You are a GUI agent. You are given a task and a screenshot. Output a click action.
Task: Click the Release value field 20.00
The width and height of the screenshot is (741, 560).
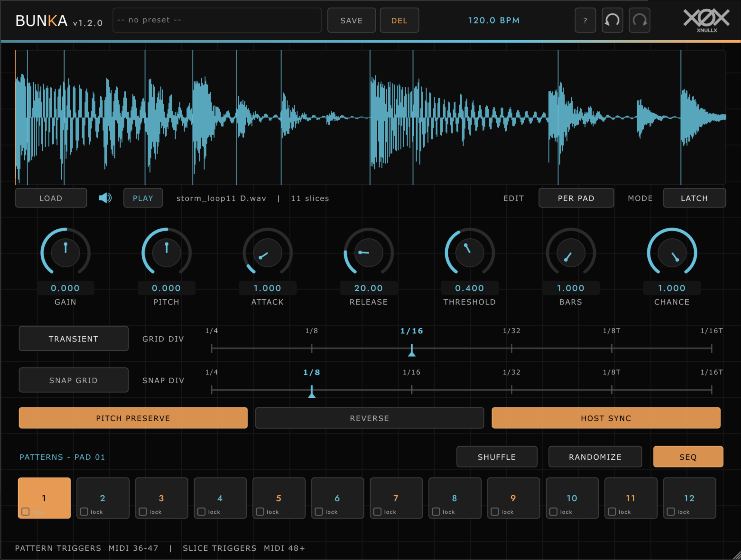(369, 288)
